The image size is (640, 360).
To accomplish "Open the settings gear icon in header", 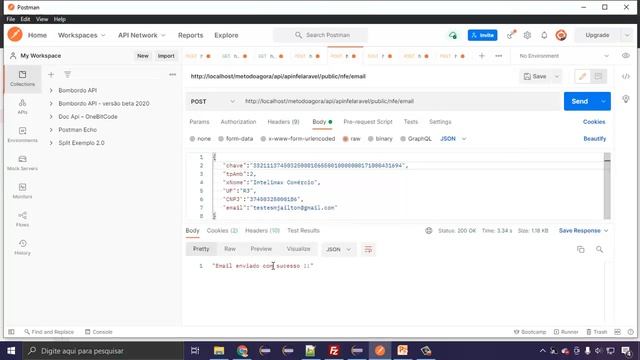I will (527, 36).
